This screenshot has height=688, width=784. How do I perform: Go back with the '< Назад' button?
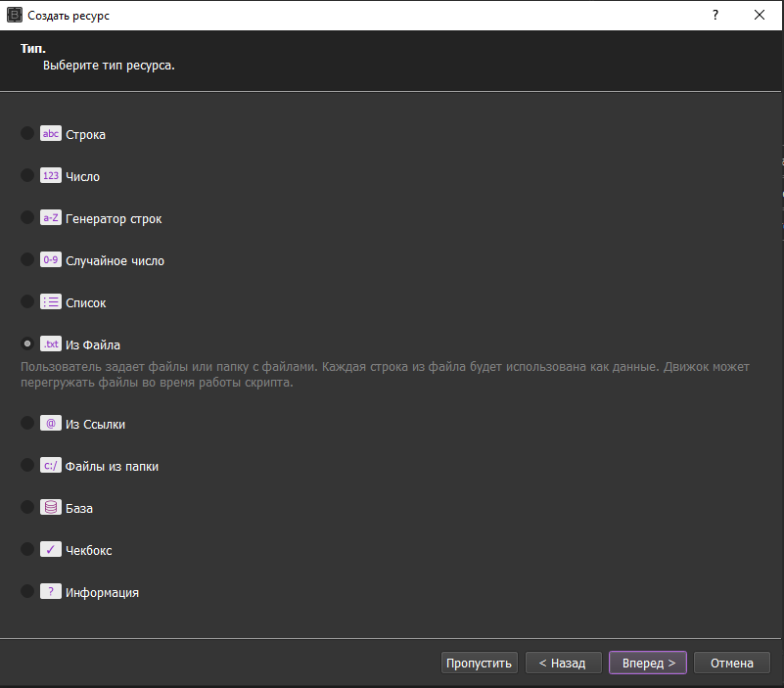coord(562,663)
